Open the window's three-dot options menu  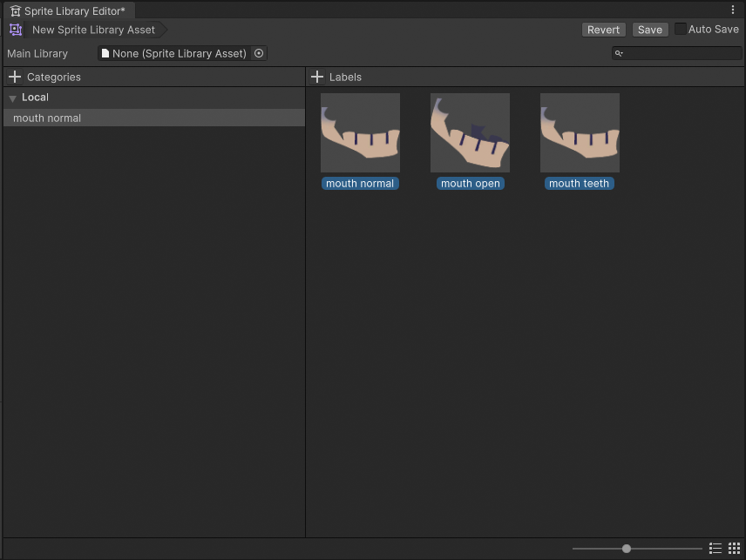pos(732,10)
